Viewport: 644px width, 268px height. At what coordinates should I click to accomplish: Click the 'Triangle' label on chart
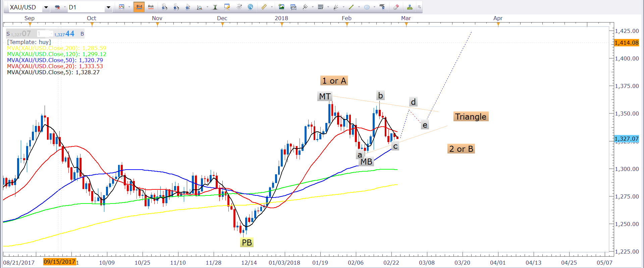470,117
